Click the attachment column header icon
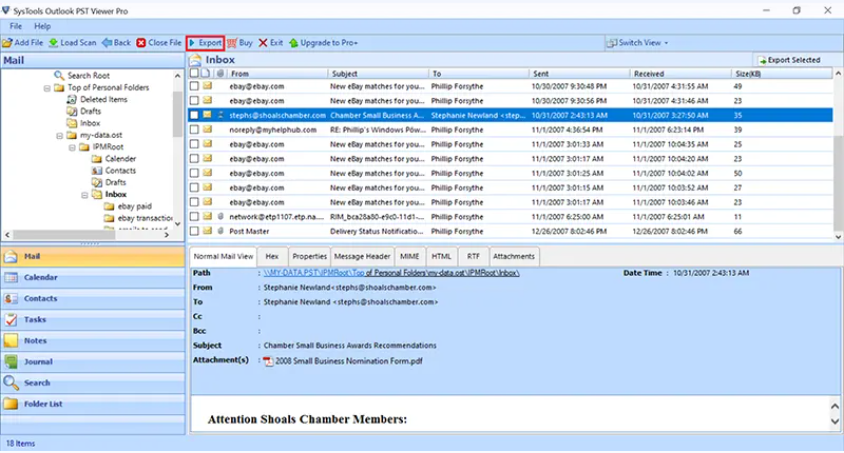844x453 pixels. [220, 74]
